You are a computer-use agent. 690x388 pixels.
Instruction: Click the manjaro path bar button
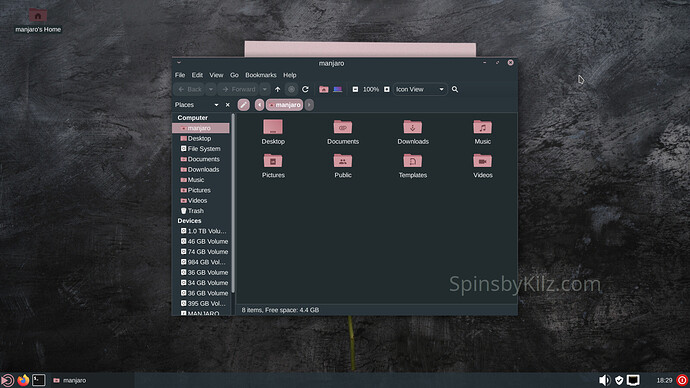click(x=284, y=105)
